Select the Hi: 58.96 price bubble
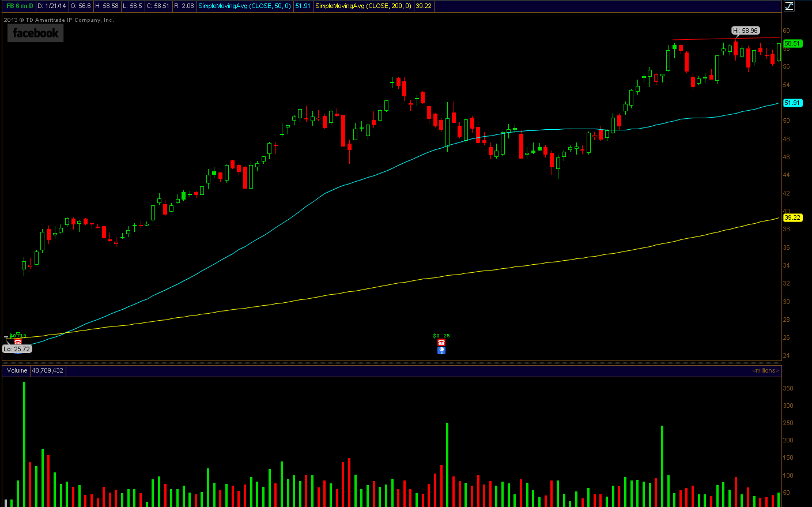The height and width of the screenshot is (507, 812). [746, 31]
